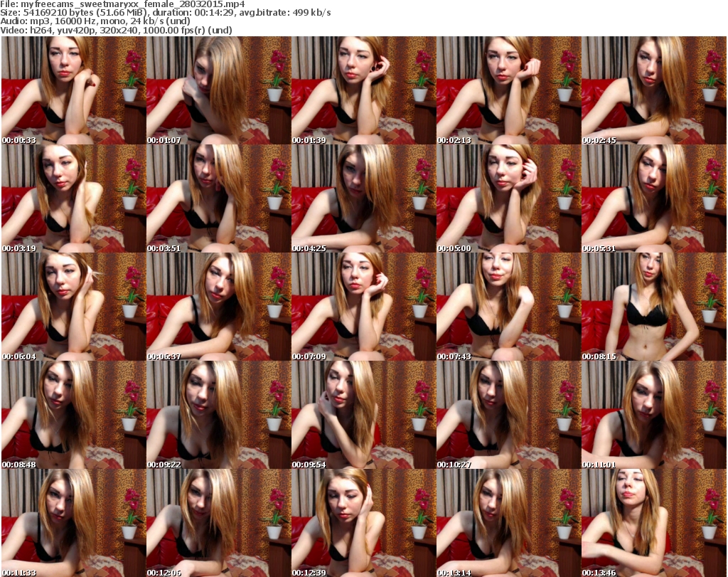Open the frame at 00:03:51
This screenshot has width=728, height=577.
(219, 198)
